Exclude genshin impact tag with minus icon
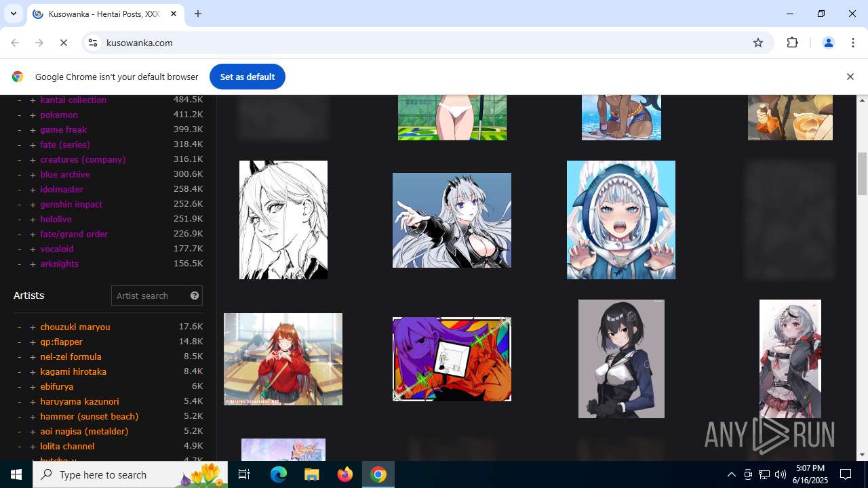 (x=19, y=205)
